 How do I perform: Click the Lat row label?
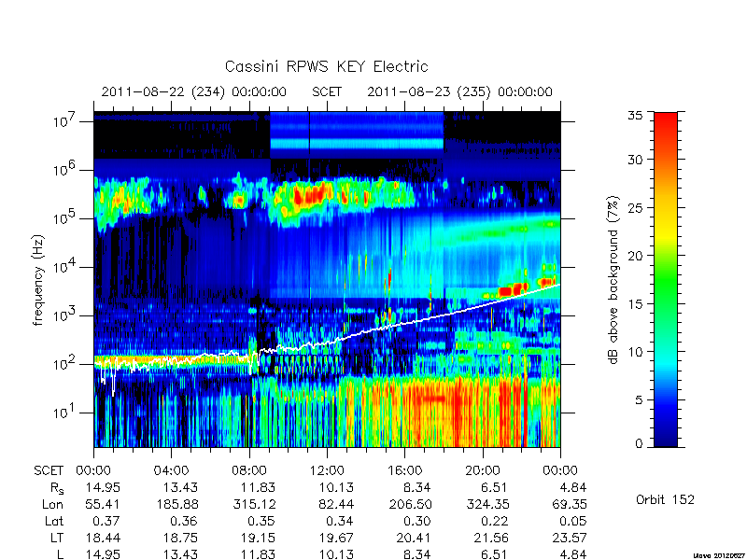54,521
